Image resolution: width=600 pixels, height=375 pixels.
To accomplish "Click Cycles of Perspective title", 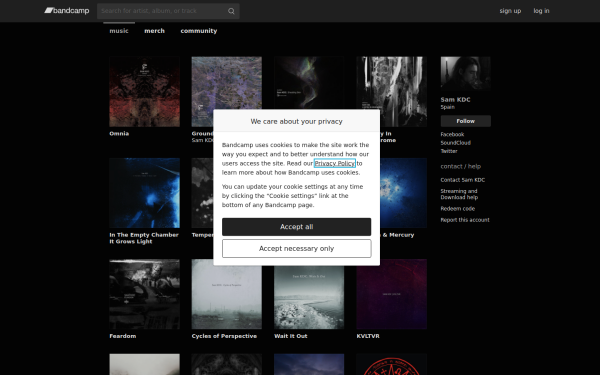I will click(x=224, y=336).
